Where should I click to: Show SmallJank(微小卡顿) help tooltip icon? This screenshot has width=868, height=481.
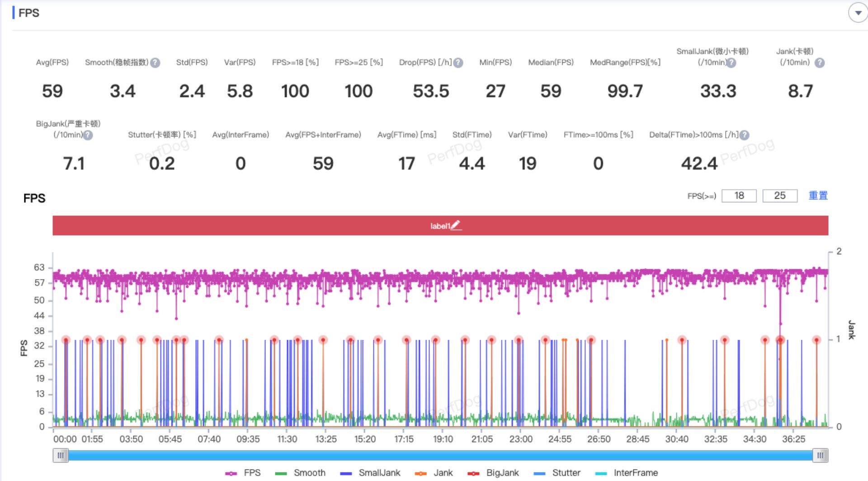click(x=731, y=63)
